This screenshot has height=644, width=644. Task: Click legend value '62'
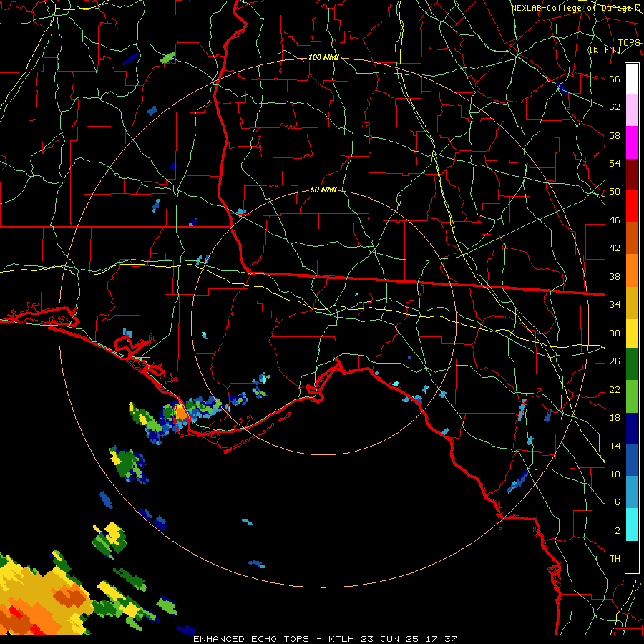pos(615,107)
